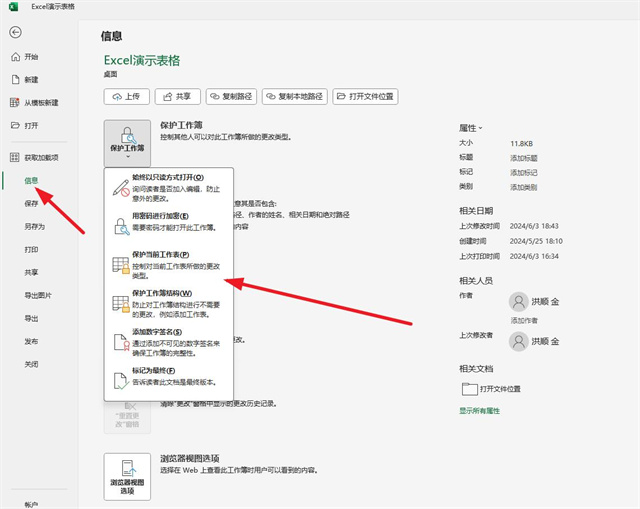640x509 pixels.
Task: Open the 发布 page
Action: [31, 341]
